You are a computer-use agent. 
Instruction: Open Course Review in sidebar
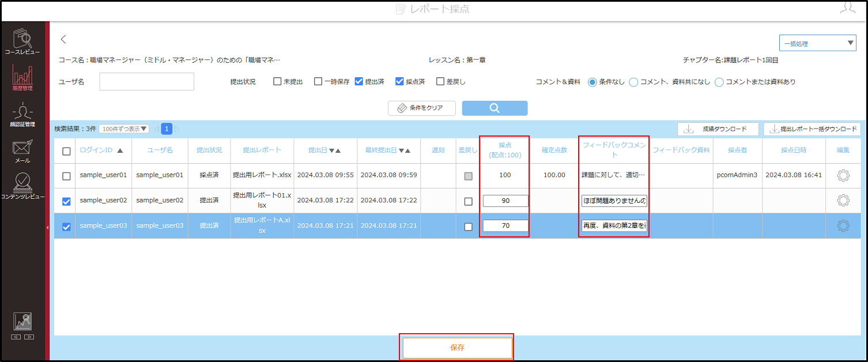(22, 41)
